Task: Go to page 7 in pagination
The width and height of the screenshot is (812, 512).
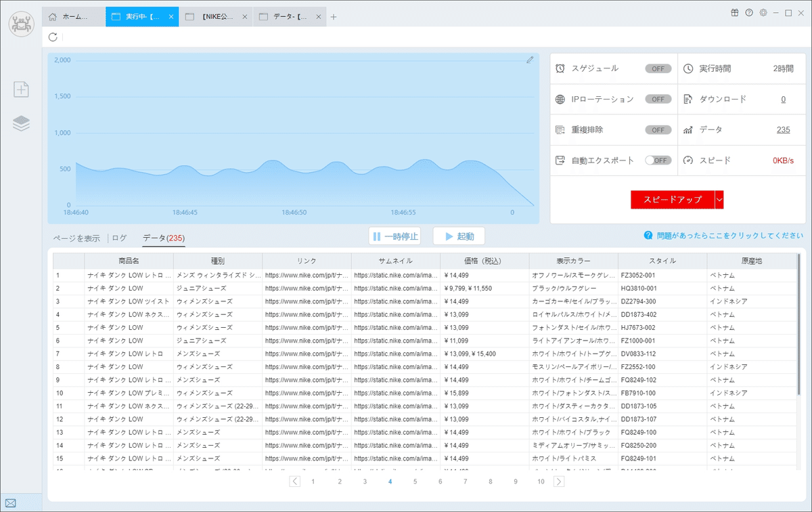Action: (x=465, y=482)
